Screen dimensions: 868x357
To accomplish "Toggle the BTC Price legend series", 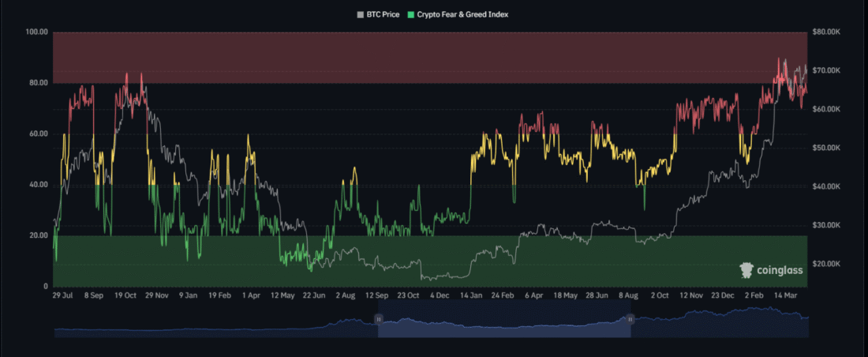I will click(379, 15).
